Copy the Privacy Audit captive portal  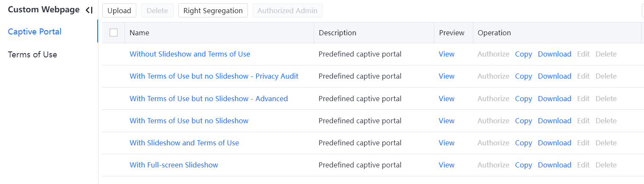[x=523, y=76]
